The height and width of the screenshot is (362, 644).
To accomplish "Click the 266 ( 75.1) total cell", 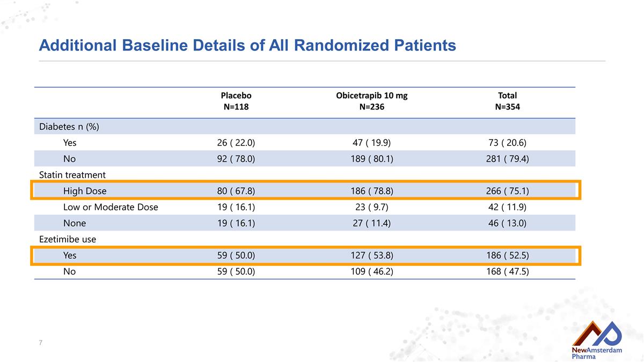I will coord(507,191).
